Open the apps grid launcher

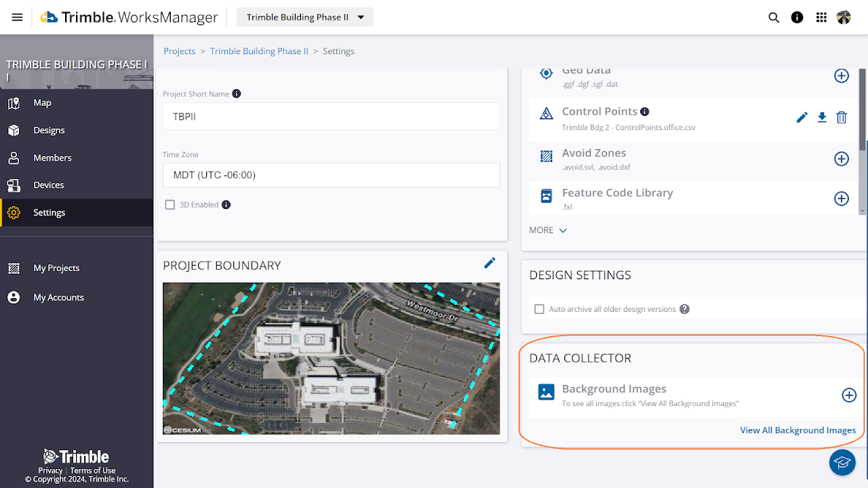pos(821,18)
